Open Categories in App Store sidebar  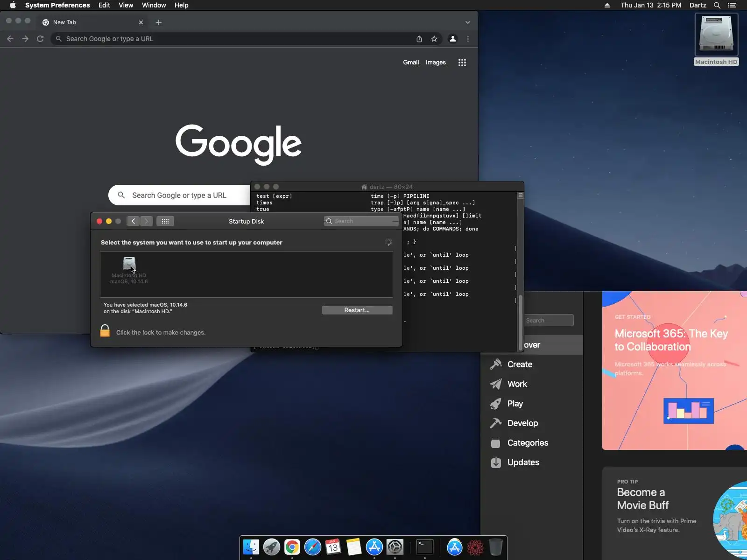[x=532, y=443]
